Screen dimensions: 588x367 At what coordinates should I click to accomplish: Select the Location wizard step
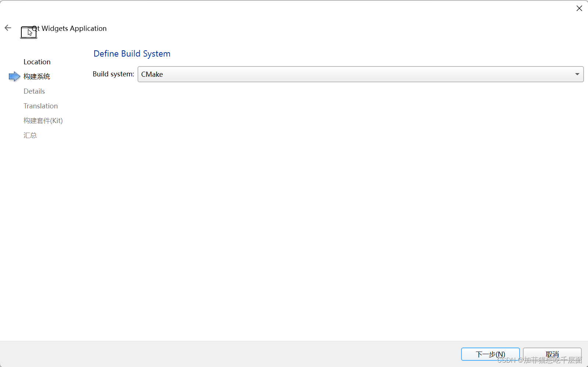point(37,62)
